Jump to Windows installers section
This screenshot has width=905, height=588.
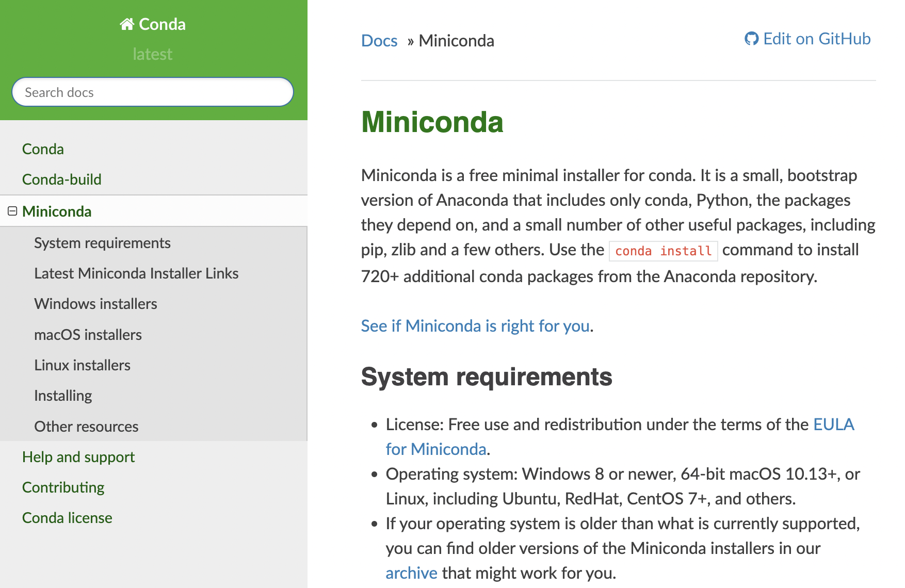pos(95,304)
